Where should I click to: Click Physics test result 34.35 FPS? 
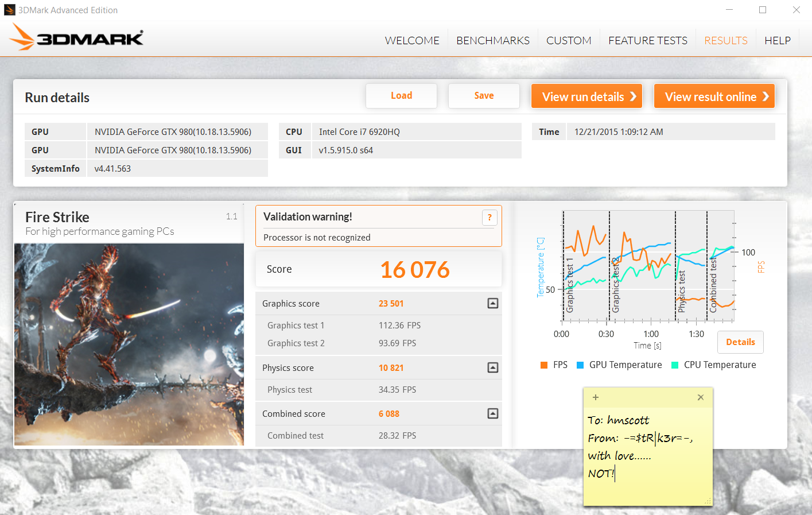397,389
